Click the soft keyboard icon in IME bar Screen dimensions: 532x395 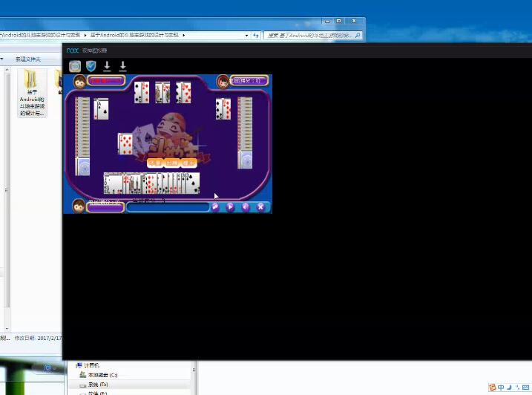click(526, 387)
